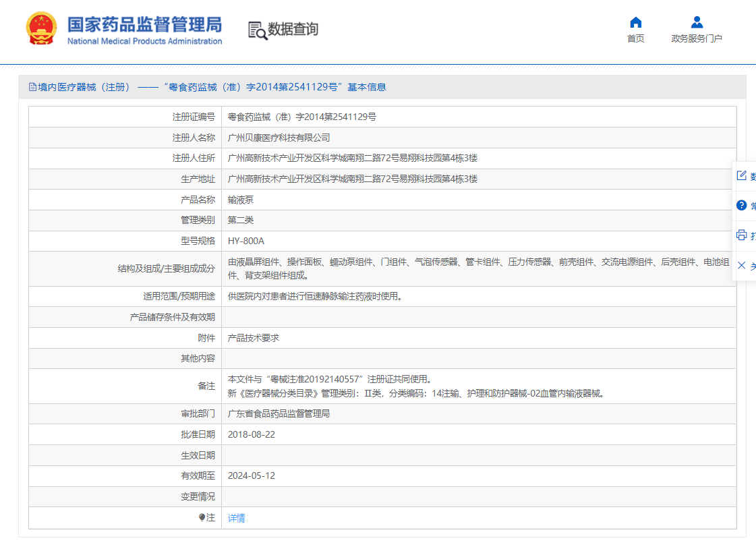Click the 其他内容 label

198,358
